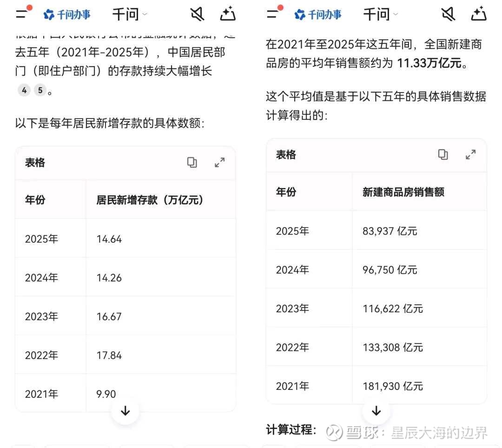Screen dimensions: 502x448
Task: Open citation reference 4
Action: point(24,90)
